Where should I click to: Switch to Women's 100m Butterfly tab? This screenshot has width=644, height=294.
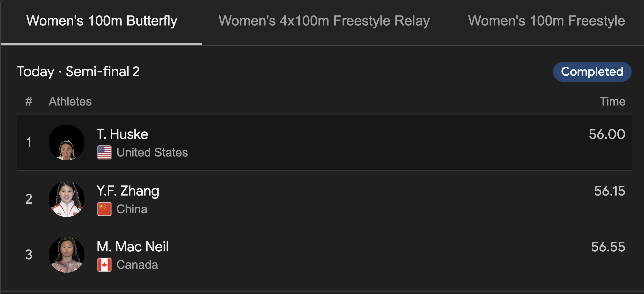pos(102,21)
